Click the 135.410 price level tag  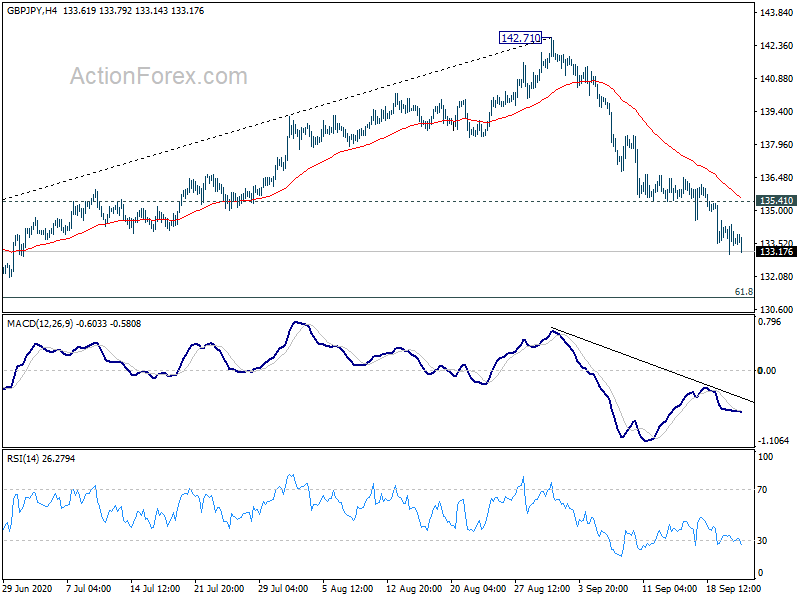tap(777, 201)
